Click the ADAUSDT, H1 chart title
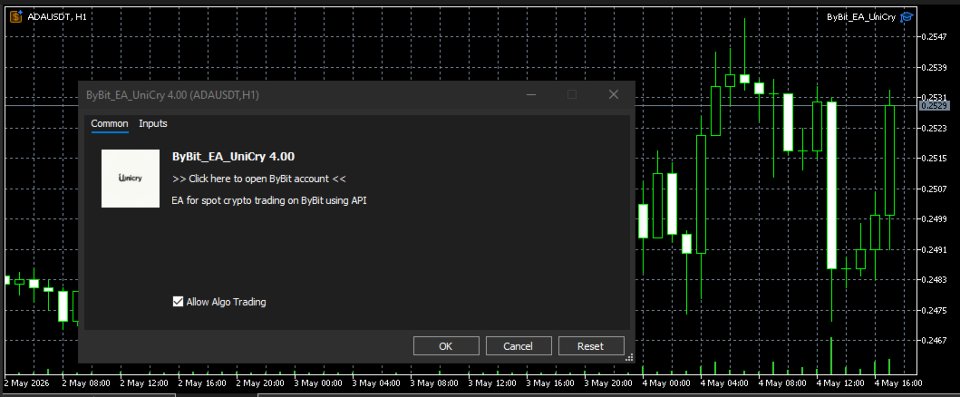The width and height of the screenshot is (960, 397). (x=57, y=17)
